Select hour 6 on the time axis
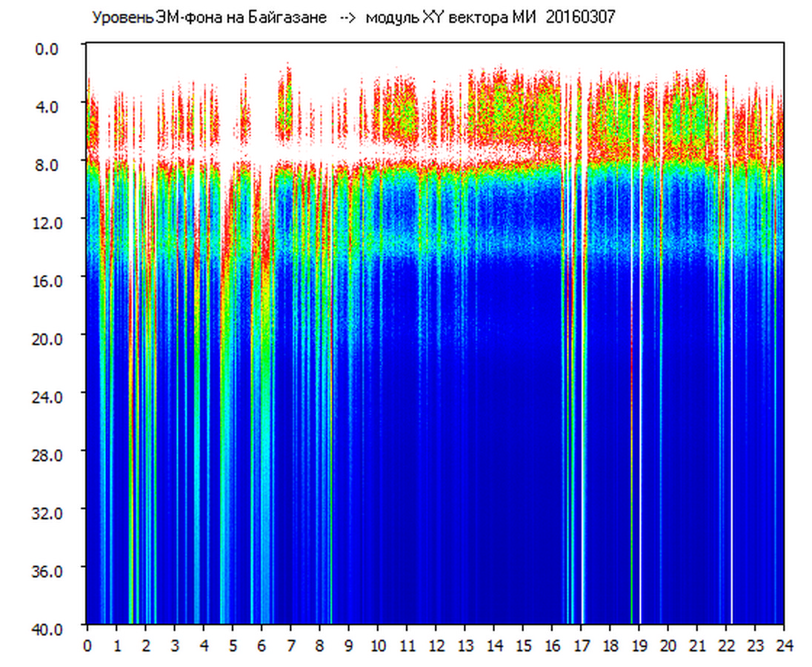The width and height of the screenshot is (812, 667). [x=262, y=645]
